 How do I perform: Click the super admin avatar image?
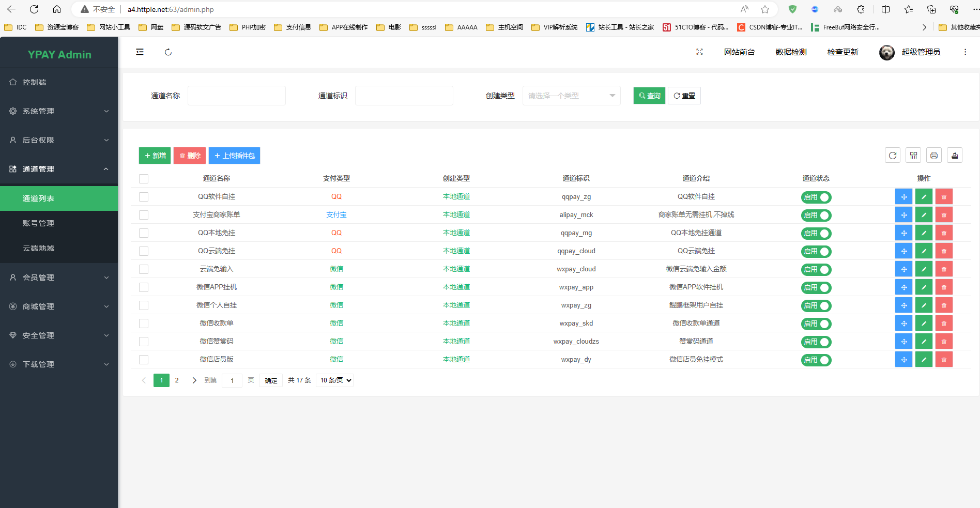coord(887,52)
